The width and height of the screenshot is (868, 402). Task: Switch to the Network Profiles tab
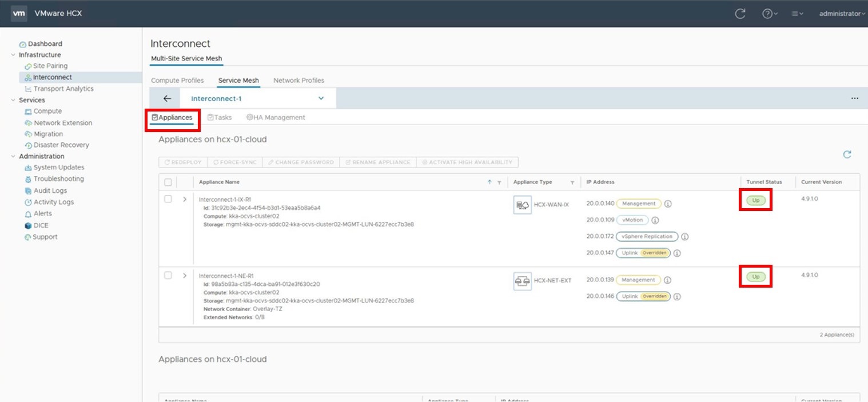point(298,81)
